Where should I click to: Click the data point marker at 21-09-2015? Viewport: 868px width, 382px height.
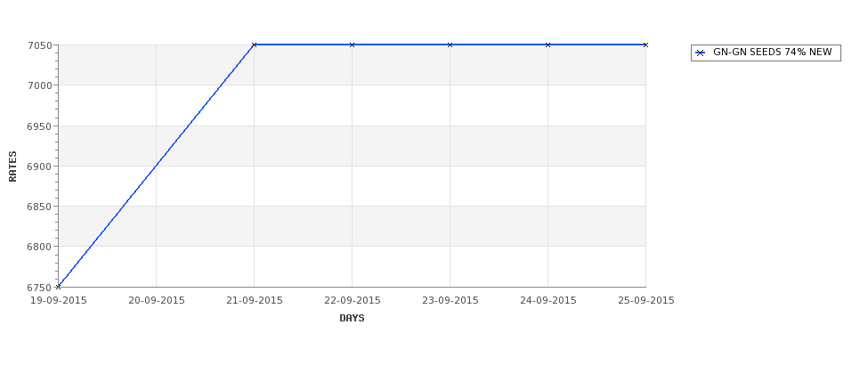[254, 45]
